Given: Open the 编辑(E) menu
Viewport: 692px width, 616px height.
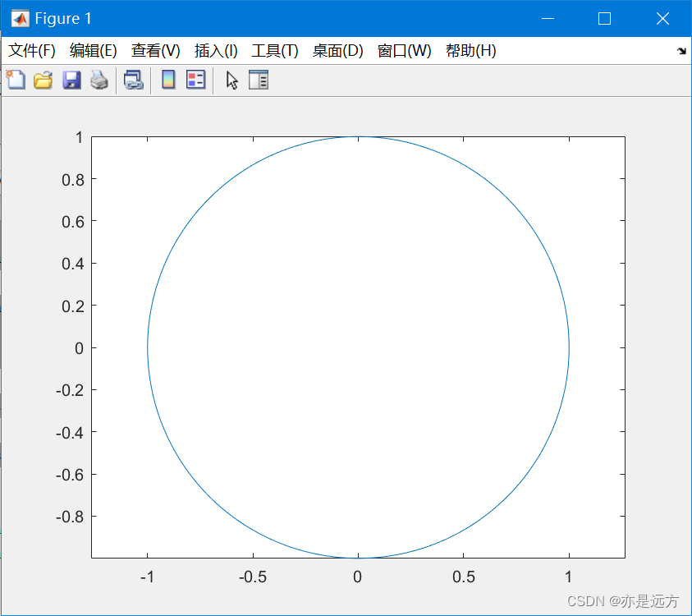Looking at the screenshot, I should click(93, 51).
